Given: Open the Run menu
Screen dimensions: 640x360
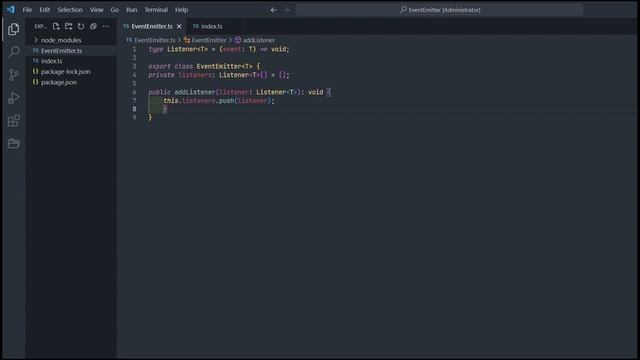Looking at the screenshot, I should point(131,10).
